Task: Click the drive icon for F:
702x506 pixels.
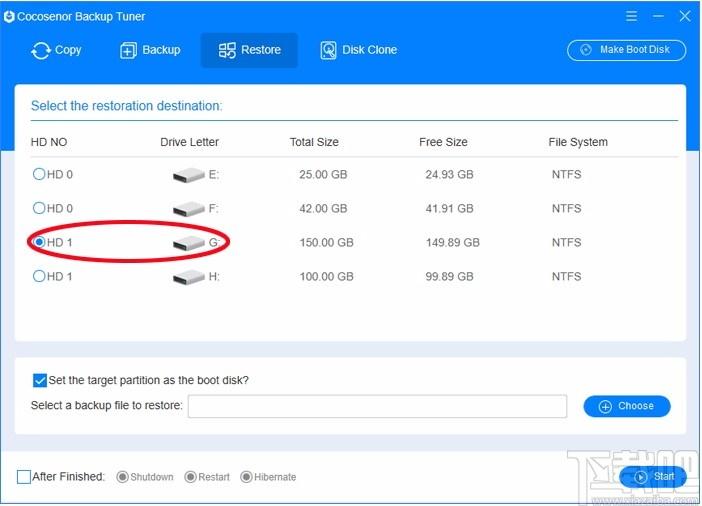Action: coord(188,209)
